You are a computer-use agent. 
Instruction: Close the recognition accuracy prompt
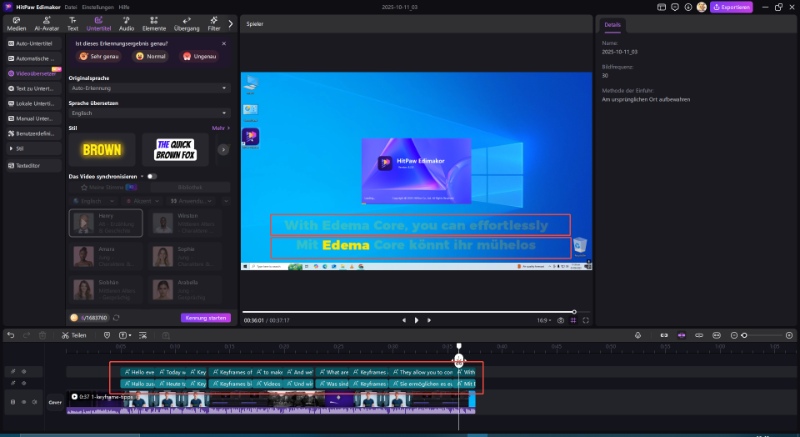click(x=223, y=44)
